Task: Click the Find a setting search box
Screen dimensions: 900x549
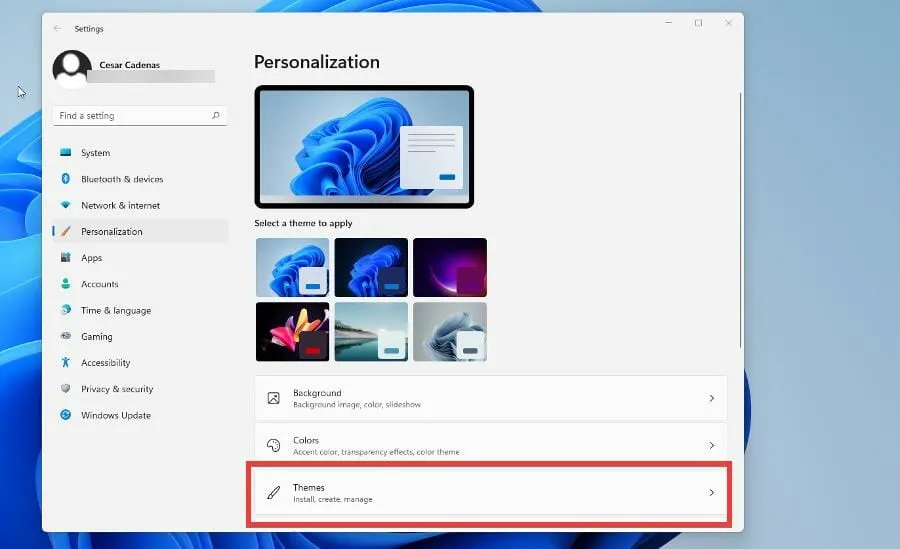Action: click(130, 116)
